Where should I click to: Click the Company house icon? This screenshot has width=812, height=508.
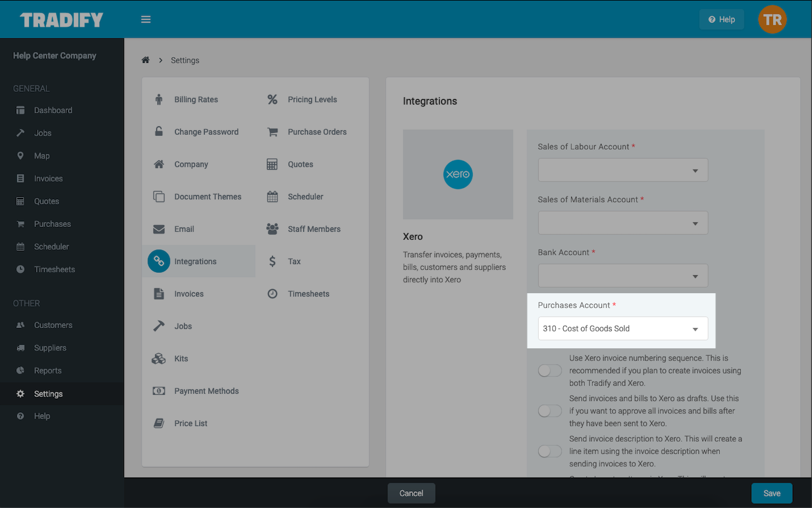(x=159, y=164)
